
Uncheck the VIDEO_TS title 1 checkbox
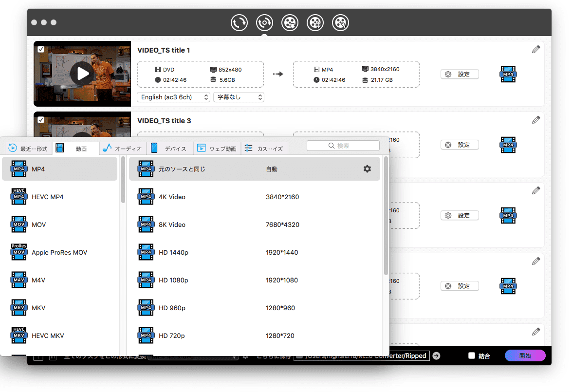(x=41, y=49)
